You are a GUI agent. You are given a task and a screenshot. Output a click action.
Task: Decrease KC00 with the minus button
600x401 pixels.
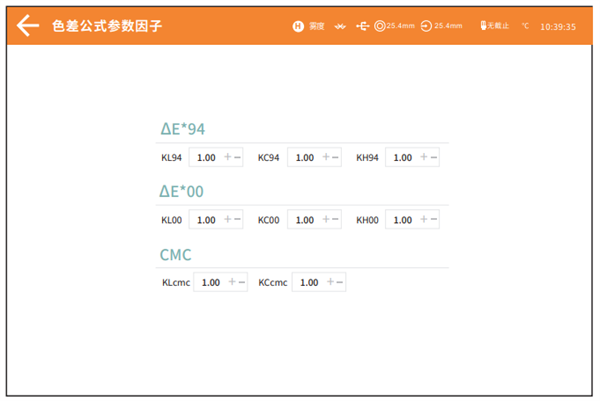(x=335, y=220)
